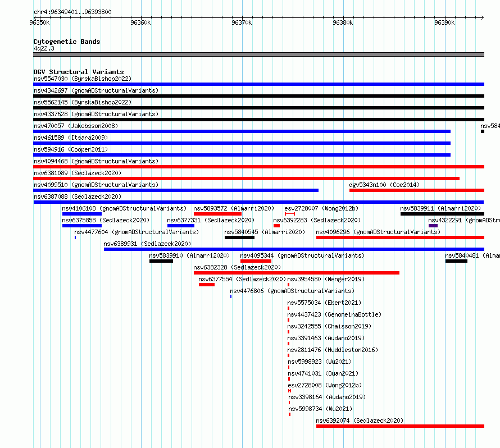Open nsv6389931 (Sedlazeck2020) label
The image size is (500, 448).
(147, 244)
